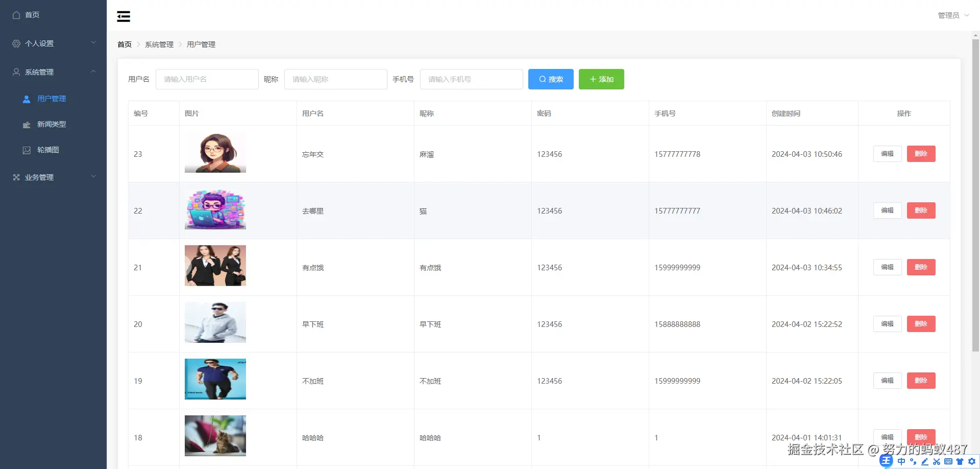
Task: Click the date 2024-04-02 15:22:05
Action: coord(807,381)
